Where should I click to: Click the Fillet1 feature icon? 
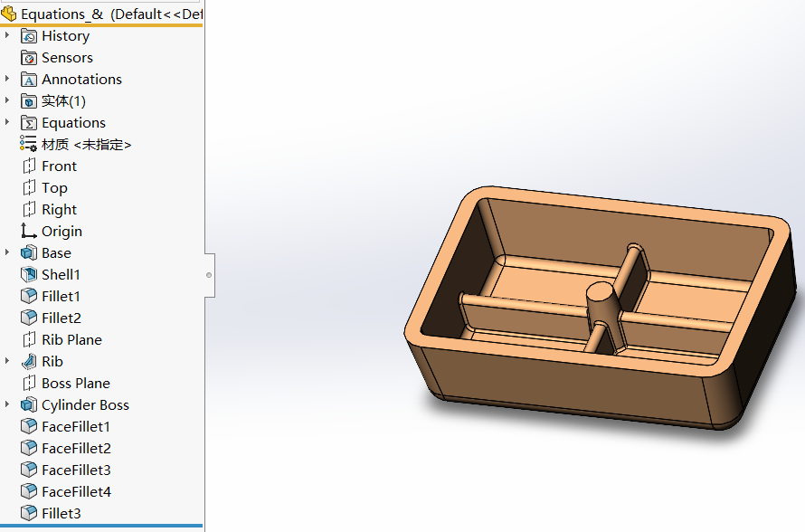click(x=29, y=296)
